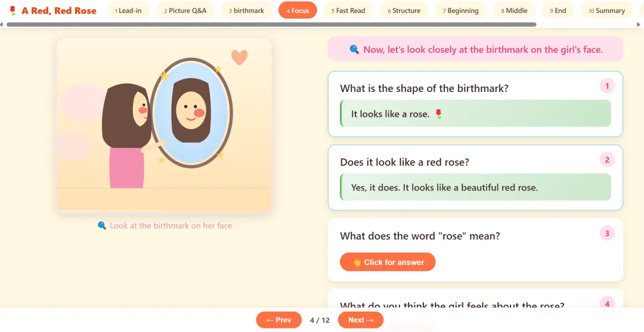Go to the Summary tab
The height and width of the screenshot is (332, 644).
tap(606, 11)
